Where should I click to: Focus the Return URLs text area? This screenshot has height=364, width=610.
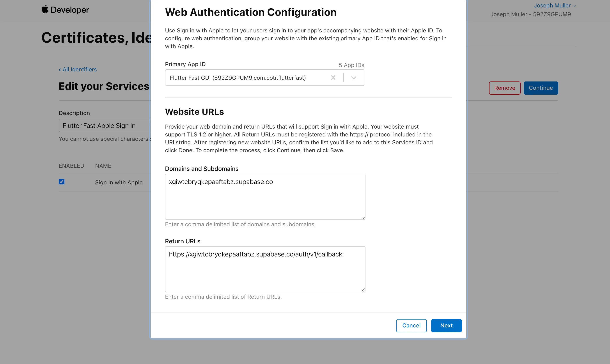point(265,269)
